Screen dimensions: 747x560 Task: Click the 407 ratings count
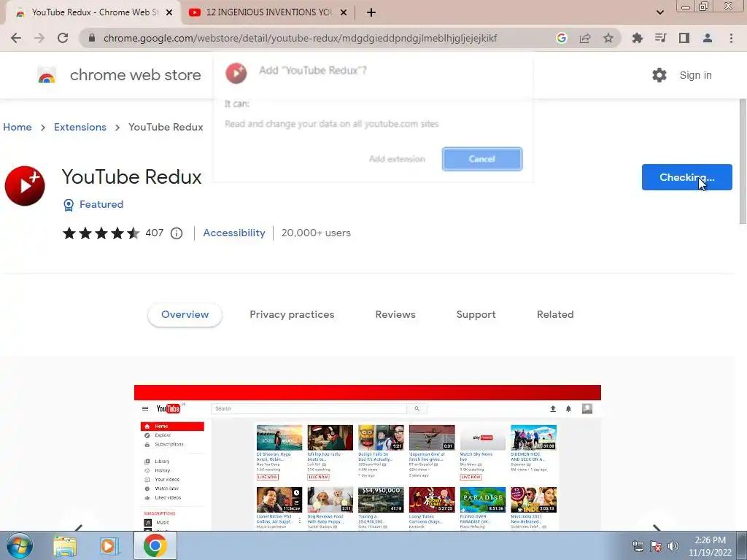coord(155,233)
